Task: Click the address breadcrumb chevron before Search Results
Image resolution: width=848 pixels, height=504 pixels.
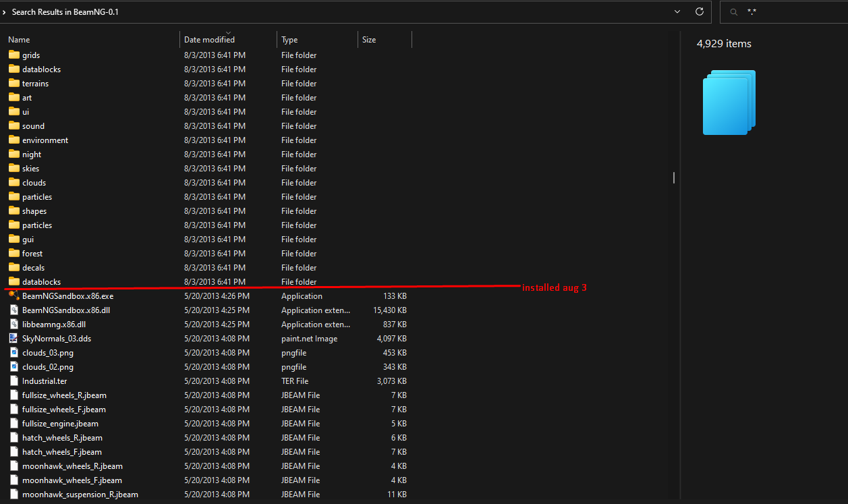Action: [4, 12]
